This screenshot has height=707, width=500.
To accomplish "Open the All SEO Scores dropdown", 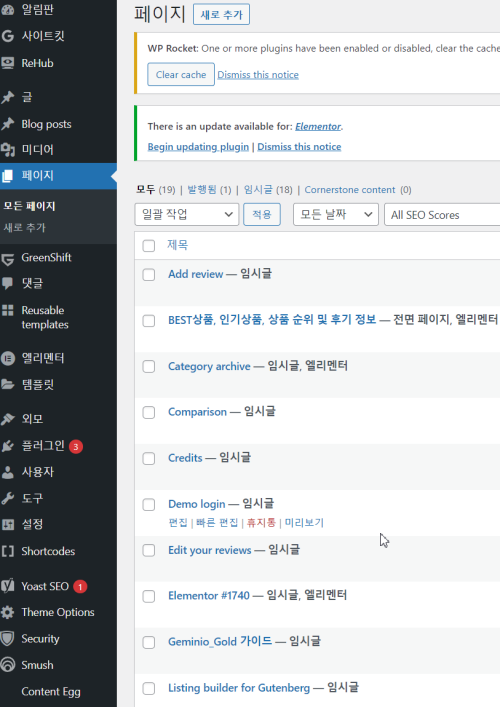I will click(442, 215).
